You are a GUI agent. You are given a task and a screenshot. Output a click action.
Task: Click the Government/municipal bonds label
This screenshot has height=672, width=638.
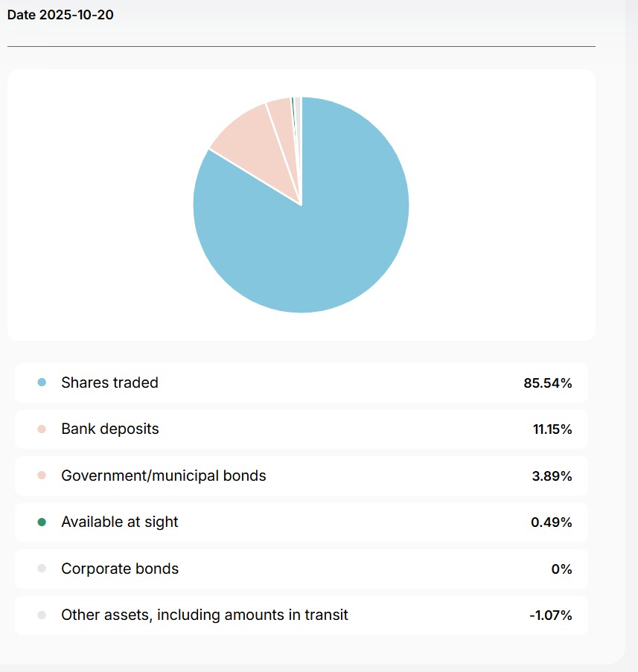pos(164,476)
